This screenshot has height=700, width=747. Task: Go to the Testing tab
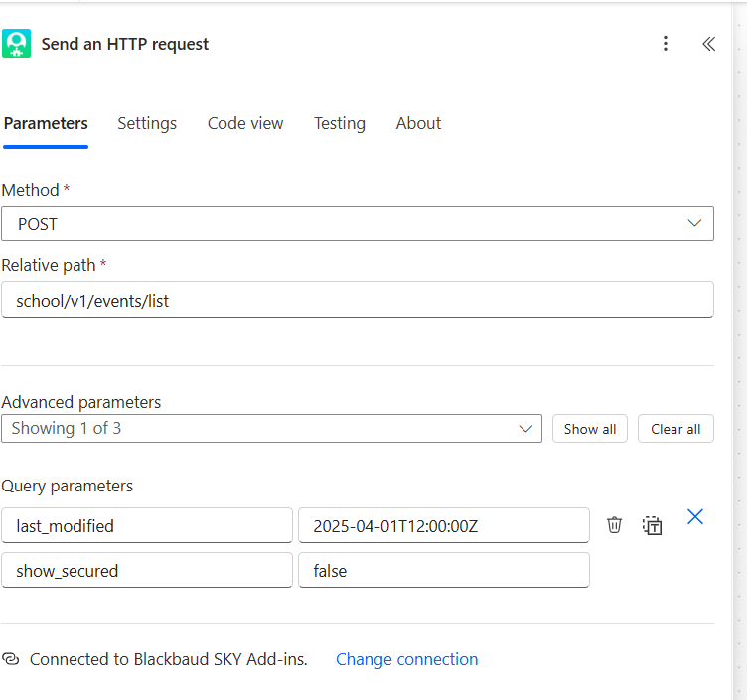pos(340,124)
